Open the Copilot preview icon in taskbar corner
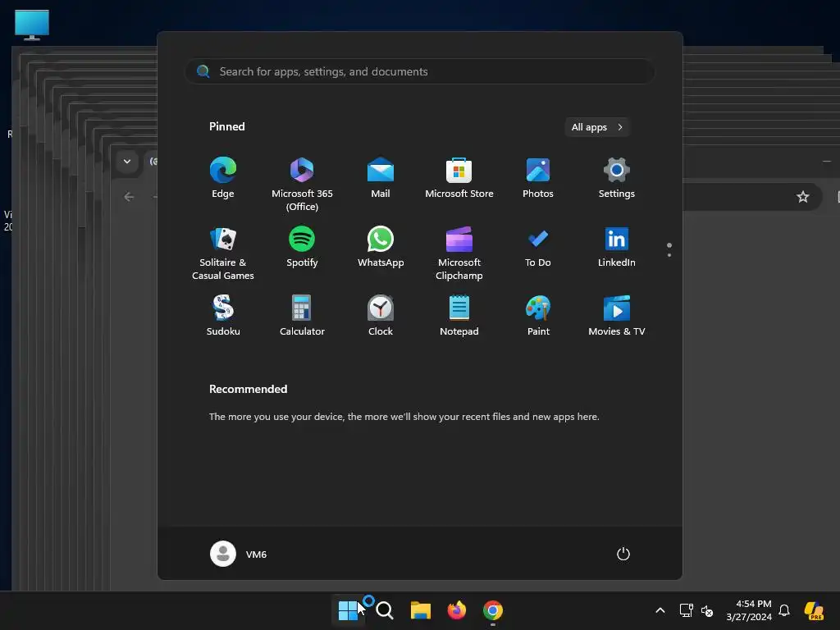This screenshot has width=840, height=630. pyautogui.click(x=814, y=610)
